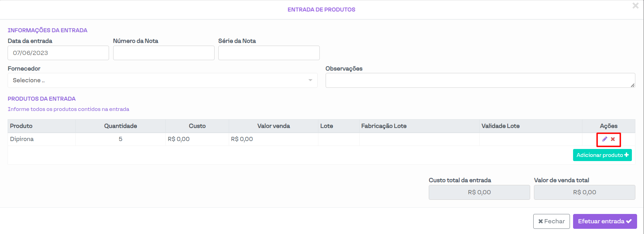Click the Custo total da entrada field
The image size is (644, 234).
479,192
